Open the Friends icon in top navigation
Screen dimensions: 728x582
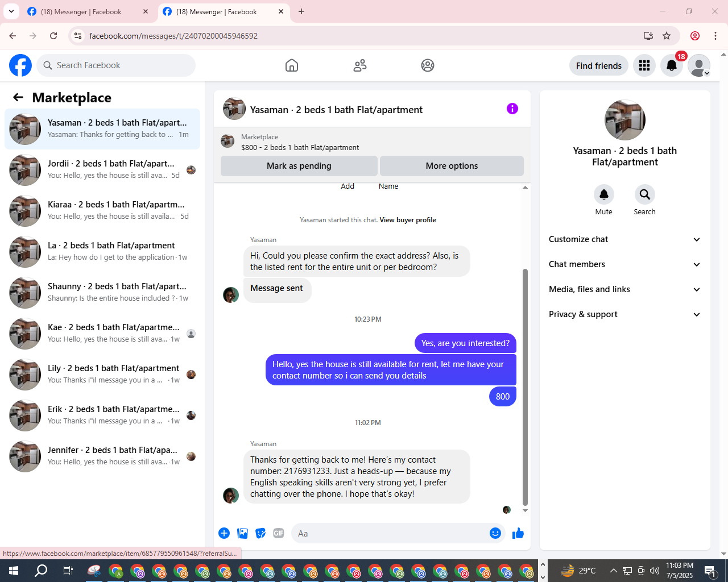click(360, 65)
